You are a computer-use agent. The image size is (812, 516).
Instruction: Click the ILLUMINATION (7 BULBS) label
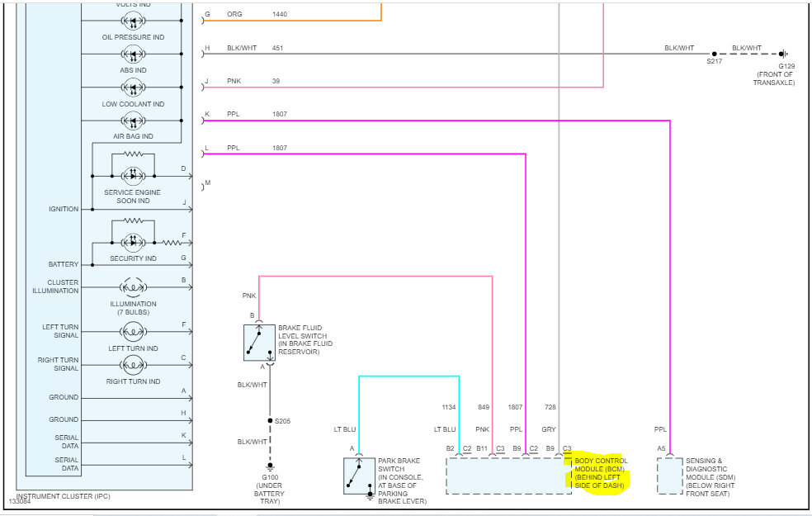coord(133,308)
